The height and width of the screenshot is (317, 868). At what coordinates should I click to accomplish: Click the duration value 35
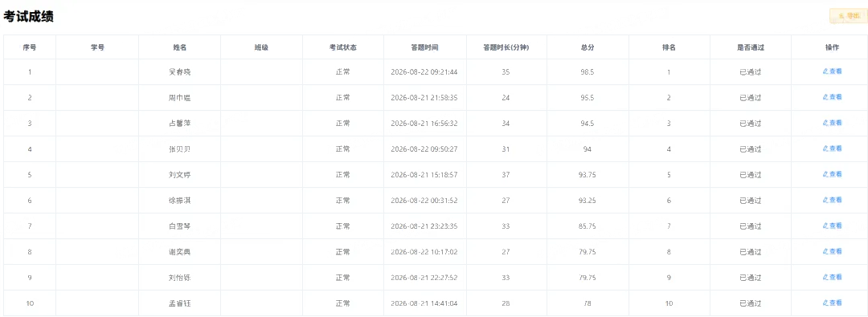506,72
